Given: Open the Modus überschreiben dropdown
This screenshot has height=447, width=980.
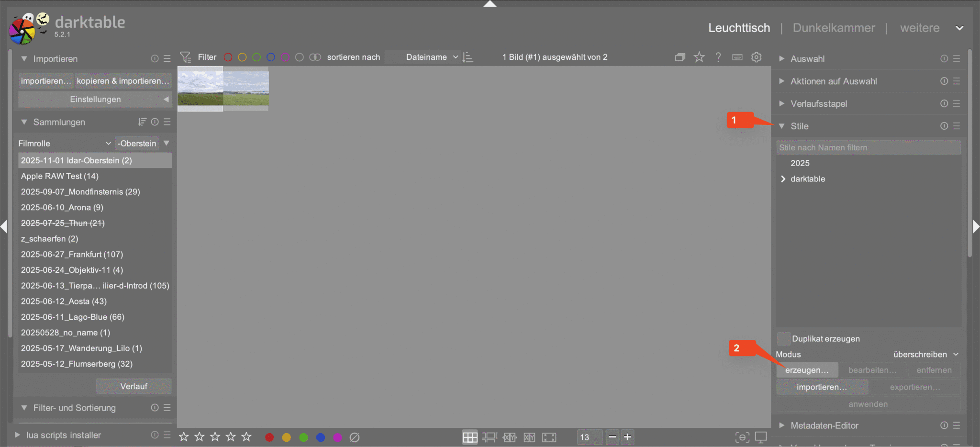Looking at the screenshot, I should [x=925, y=355].
